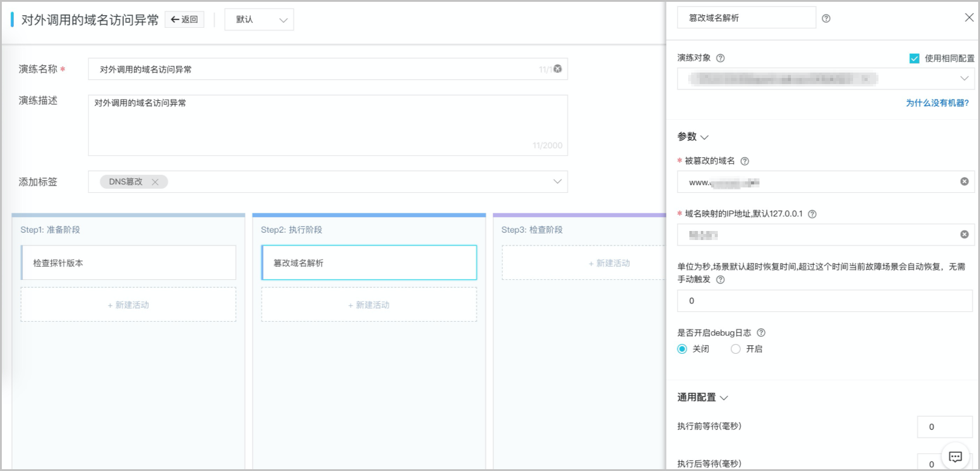Clear the IP地址 field with its clear icon
The width and height of the screenshot is (980, 471).
[964, 234]
